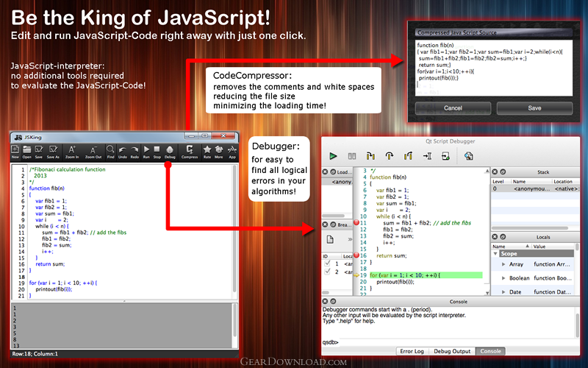The height and width of the screenshot is (368, 588).
Task: Click JSKing editor vertical scrollbar
Action: [x=234, y=228]
